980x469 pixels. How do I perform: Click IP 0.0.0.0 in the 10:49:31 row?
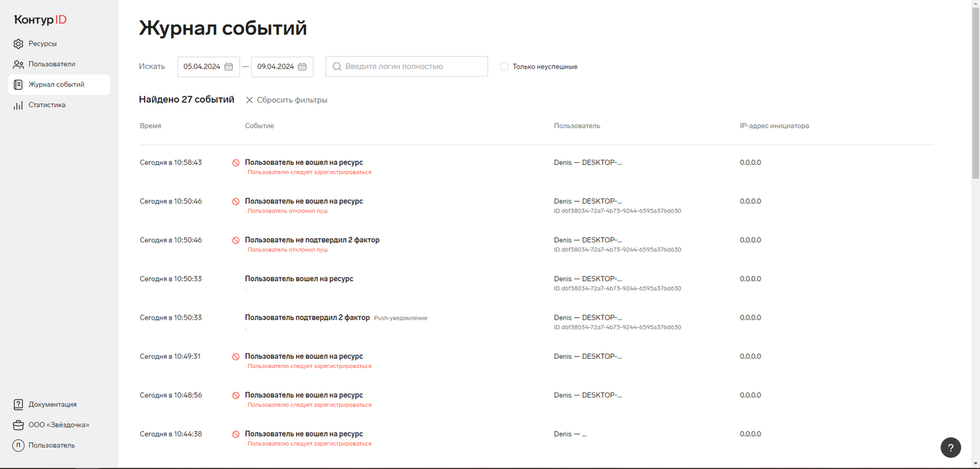(750, 356)
